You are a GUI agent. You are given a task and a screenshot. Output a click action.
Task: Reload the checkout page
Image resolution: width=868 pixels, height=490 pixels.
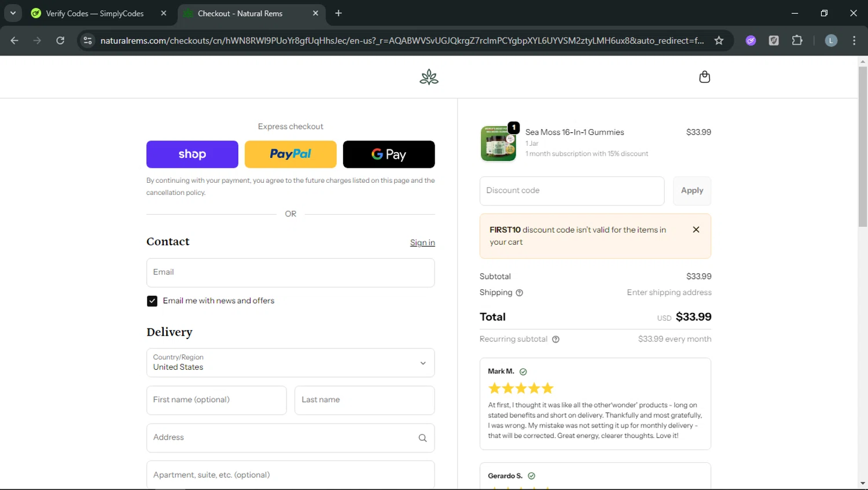[x=60, y=40]
